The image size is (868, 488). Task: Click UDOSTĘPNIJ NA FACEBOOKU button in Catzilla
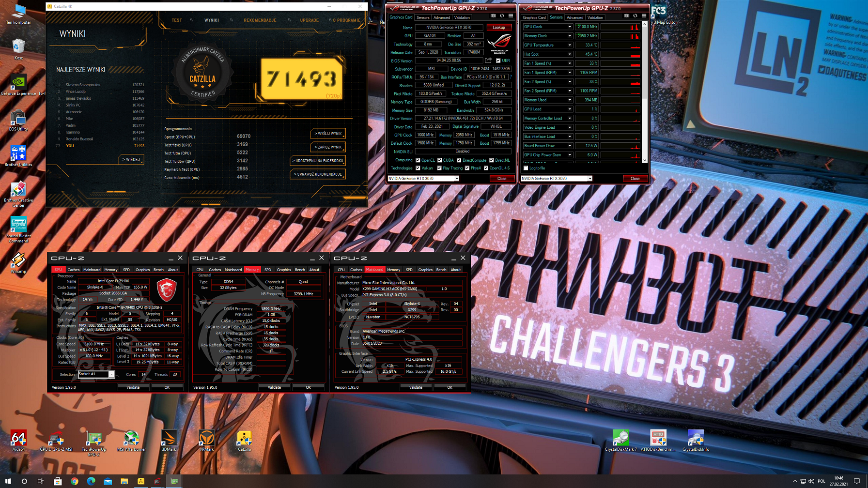pos(318,161)
